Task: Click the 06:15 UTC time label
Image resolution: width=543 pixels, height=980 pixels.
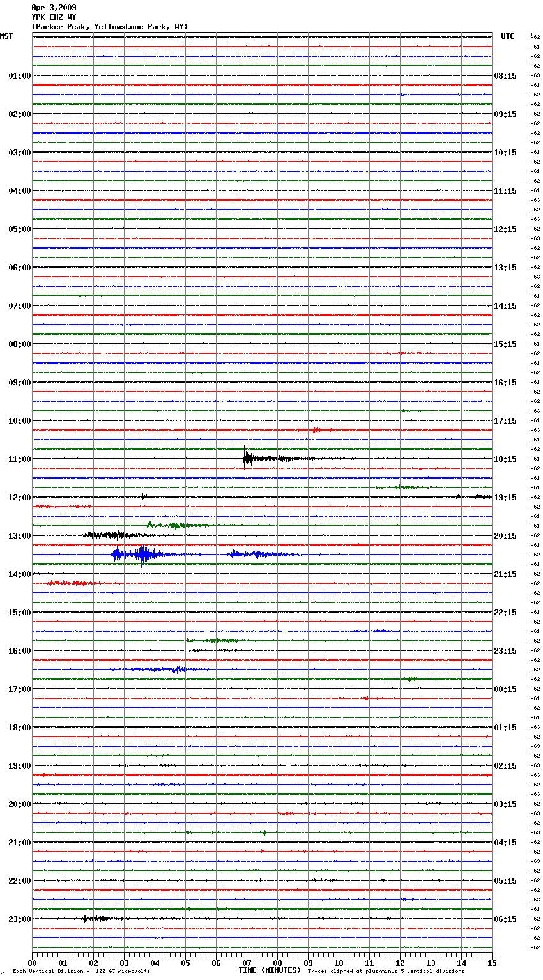Action: [x=505, y=919]
